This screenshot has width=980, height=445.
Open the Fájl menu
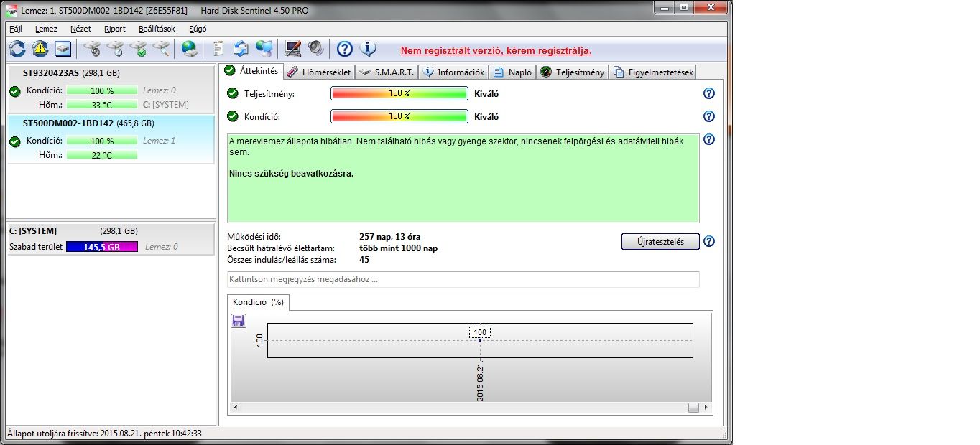coord(16,29)
